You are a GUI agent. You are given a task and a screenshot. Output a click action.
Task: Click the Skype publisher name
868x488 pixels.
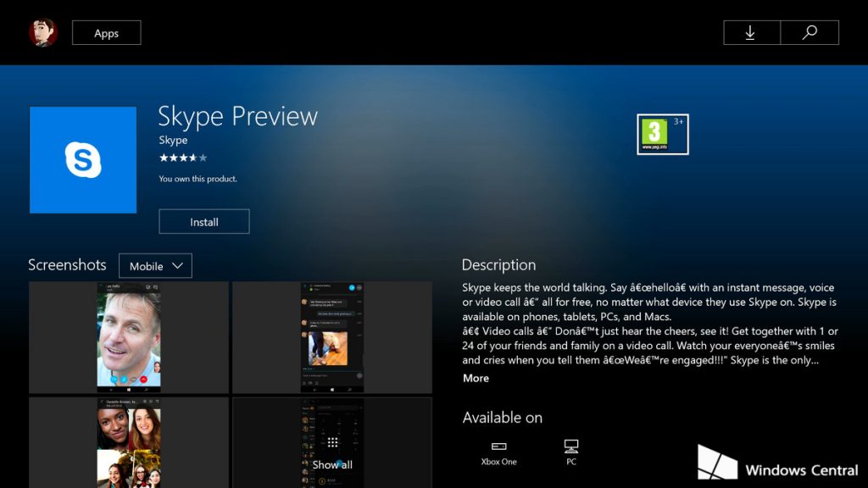[173, 140]
